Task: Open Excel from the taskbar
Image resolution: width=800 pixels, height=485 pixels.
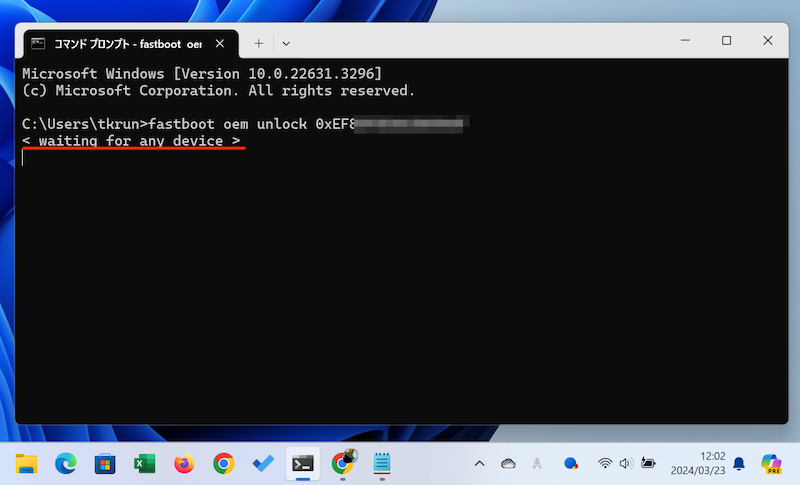Action: pos(144,463)
